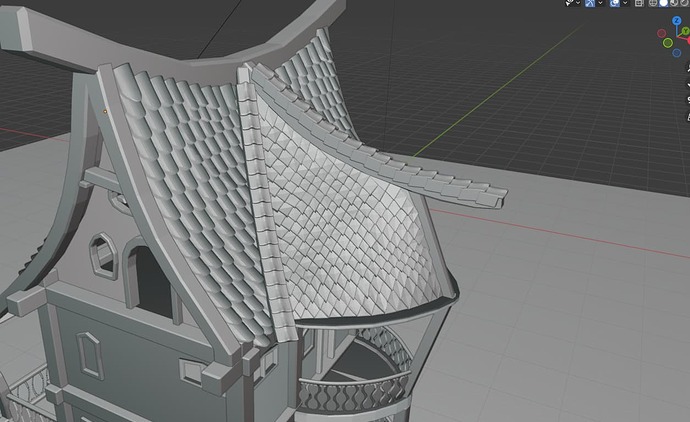
Task: Click the green Y axis on the navigation gizmo
Action: tap(686, 31)
